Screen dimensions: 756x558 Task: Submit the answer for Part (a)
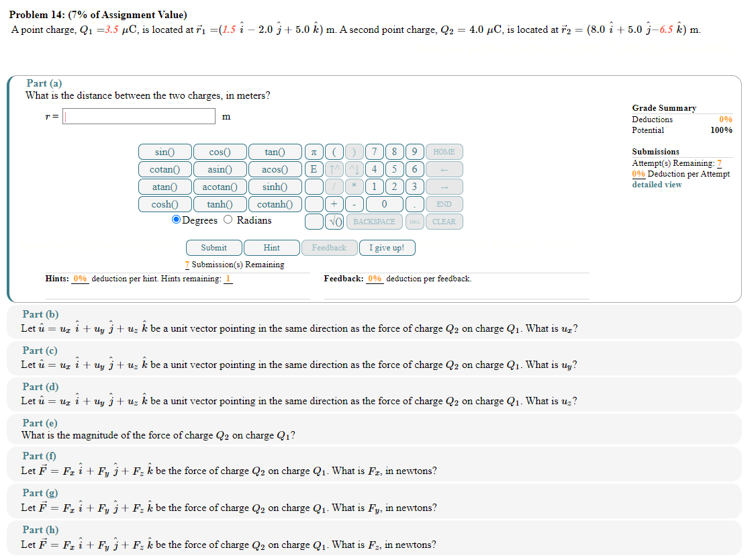214,247
